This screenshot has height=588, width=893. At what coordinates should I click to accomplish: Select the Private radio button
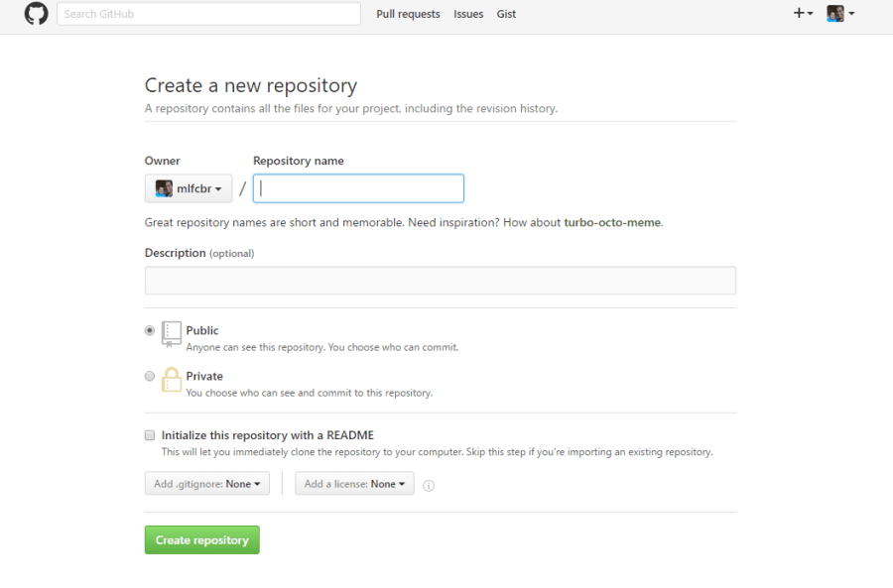click(150, 376)
